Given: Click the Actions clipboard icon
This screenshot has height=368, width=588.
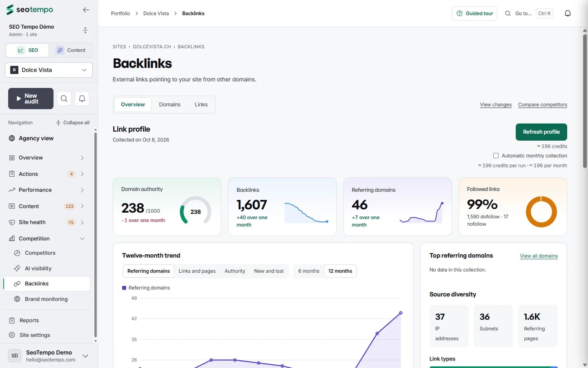Looking at the screenshot, I should click(x=12, y=174).
